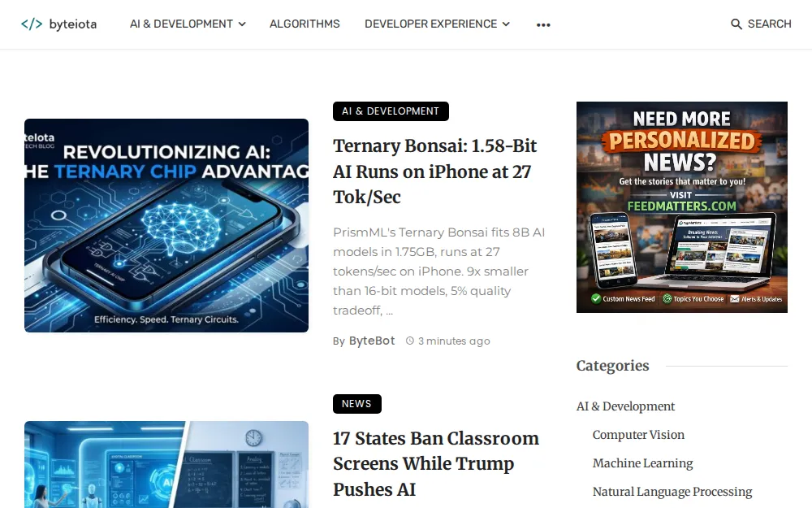
Task: Click the AI & DEVELOPMENT category badge
Action: point(391,111)
